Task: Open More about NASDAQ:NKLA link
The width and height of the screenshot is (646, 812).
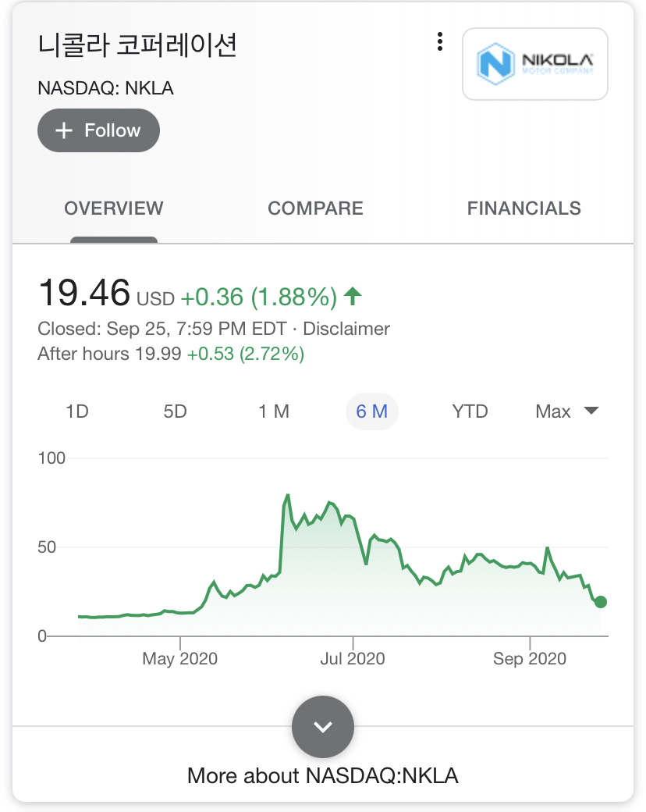Action: pyautogui.click(x=323, y=775)
